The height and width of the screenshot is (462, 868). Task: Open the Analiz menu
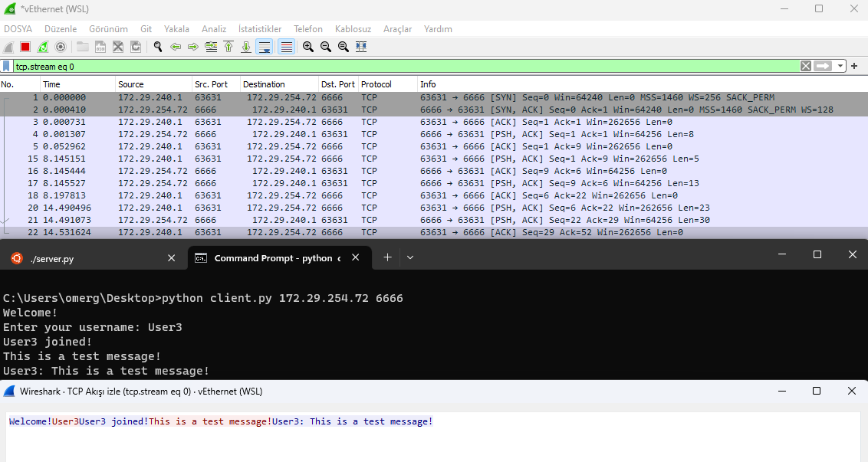[214, 29]
